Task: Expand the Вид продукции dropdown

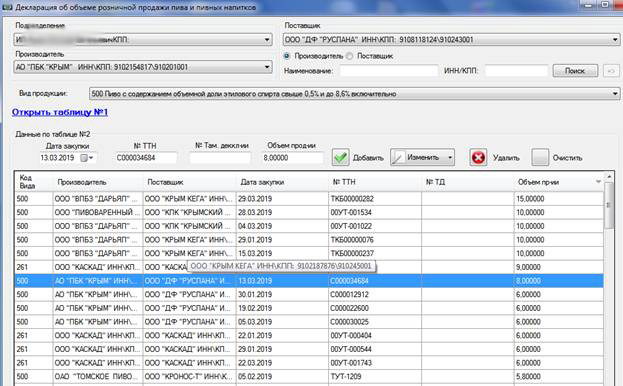Action: pos(615,94)
